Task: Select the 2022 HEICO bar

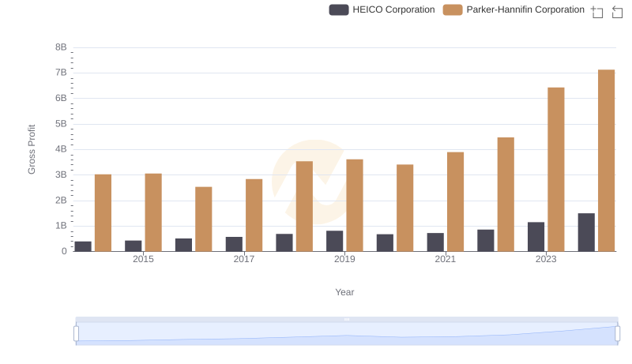Action: click(x=485, y=240)
